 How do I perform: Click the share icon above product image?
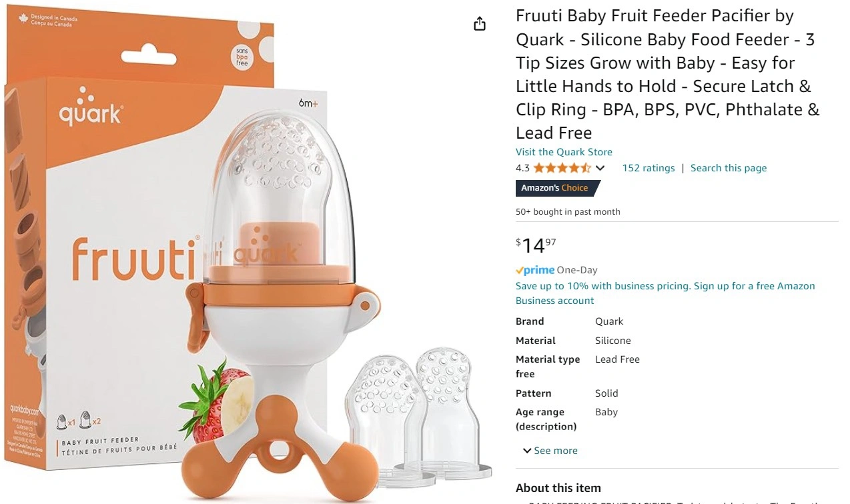tap(479, 24)
